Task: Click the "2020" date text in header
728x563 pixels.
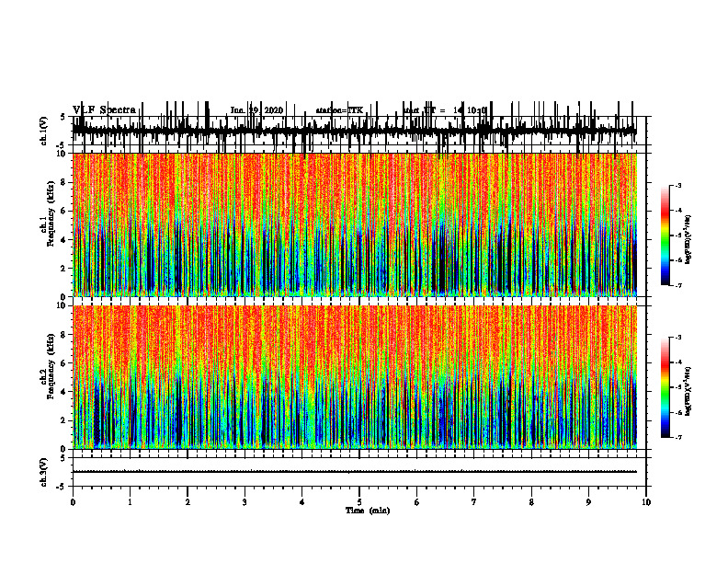Action: coord(274,110)
